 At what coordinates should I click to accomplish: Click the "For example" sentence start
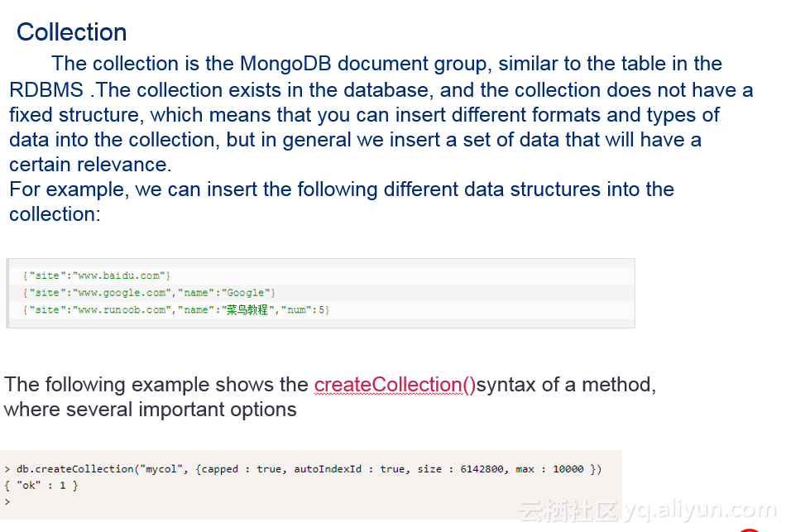coord(66,189)
